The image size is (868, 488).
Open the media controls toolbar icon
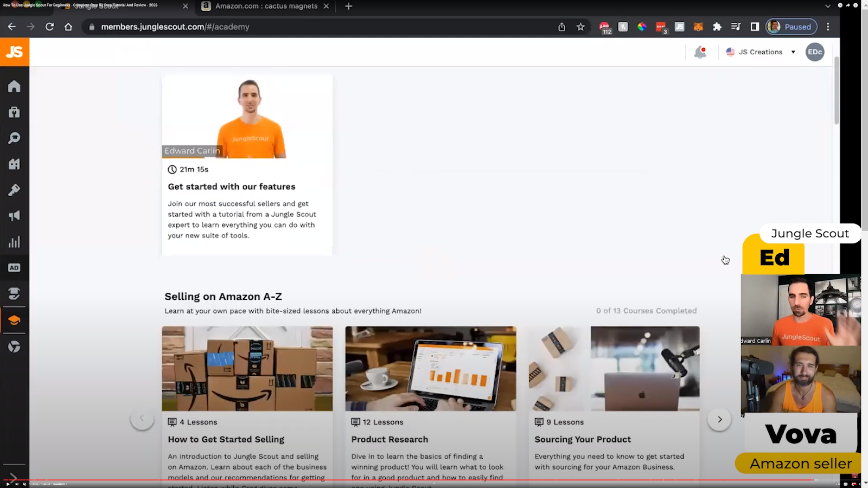click(x=736, y=27)
